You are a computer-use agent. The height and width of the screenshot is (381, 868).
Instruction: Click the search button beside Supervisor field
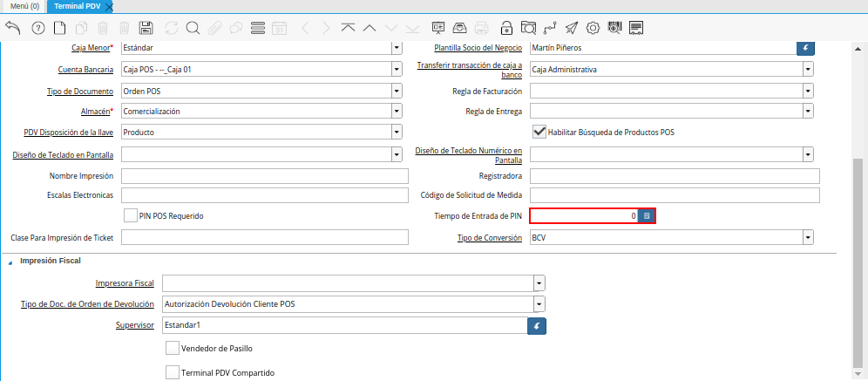point(537,325)
